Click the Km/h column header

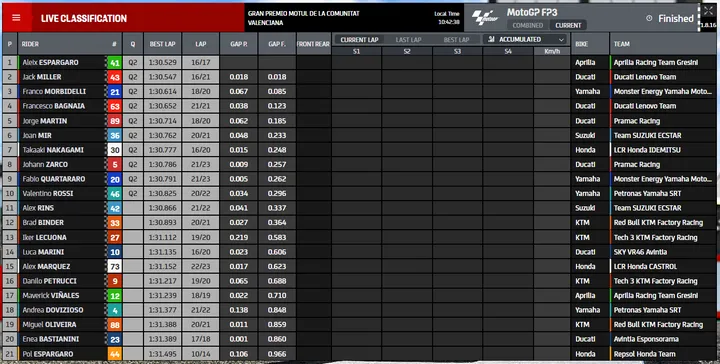coord(552,51)
